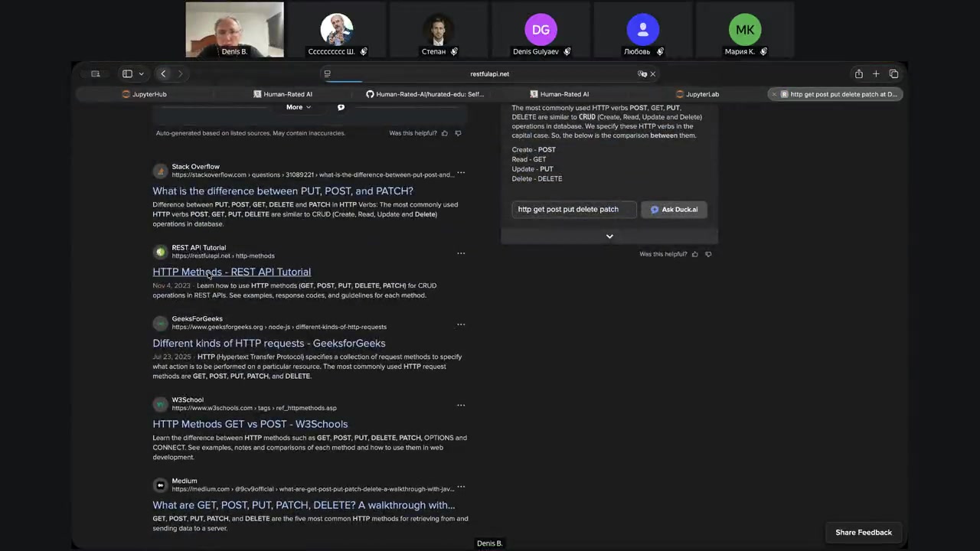
Task: Click the Safari back navigation arrow
Action: (x=163, y=73)
